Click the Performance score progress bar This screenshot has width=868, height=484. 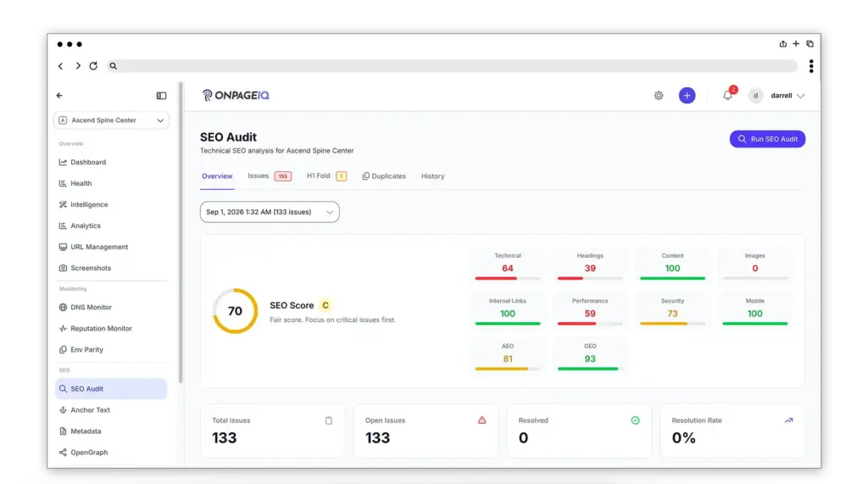[x=590, y=324]
